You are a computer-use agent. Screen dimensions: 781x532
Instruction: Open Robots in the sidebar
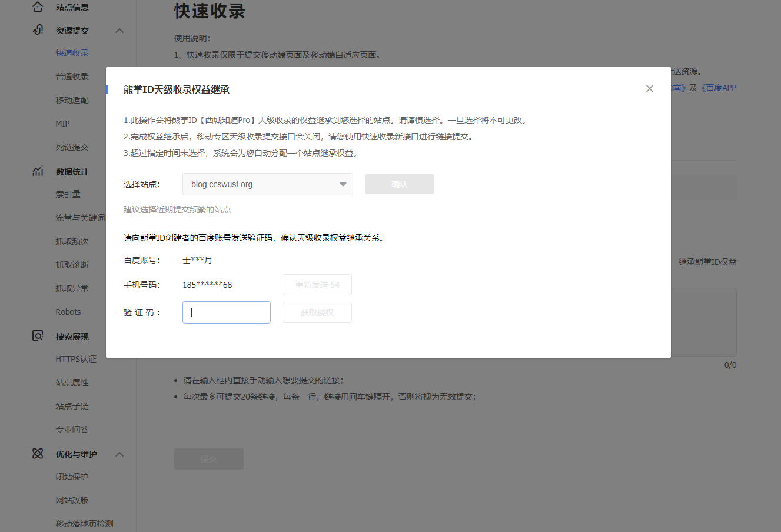[68, 312]
